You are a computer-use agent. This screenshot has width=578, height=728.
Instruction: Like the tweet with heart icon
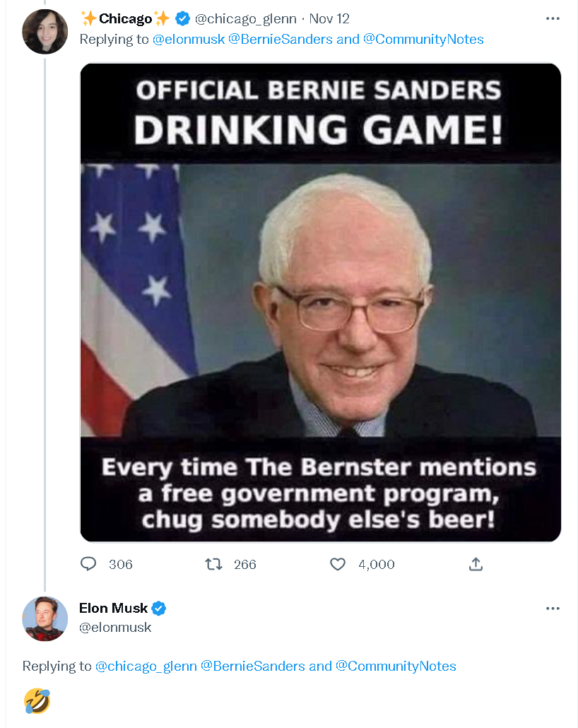click(338, 564)
